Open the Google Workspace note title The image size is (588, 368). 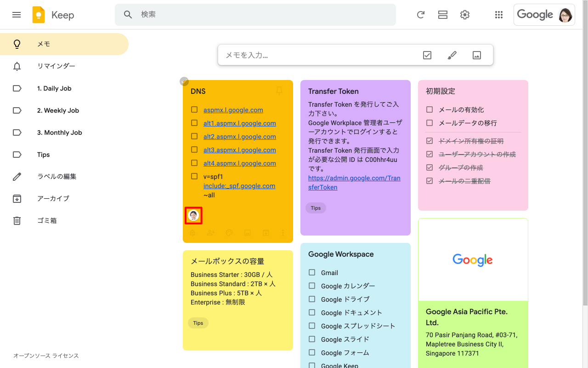(x=341, y=254)
